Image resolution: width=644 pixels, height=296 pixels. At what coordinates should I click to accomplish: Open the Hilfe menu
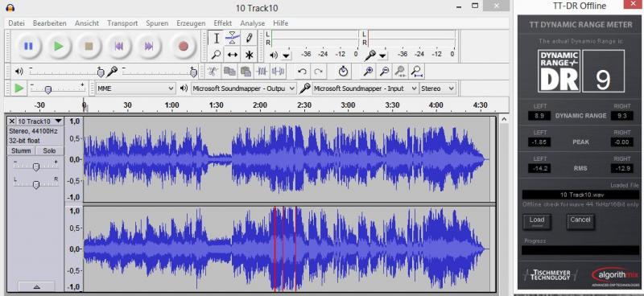tap(280, 23)
